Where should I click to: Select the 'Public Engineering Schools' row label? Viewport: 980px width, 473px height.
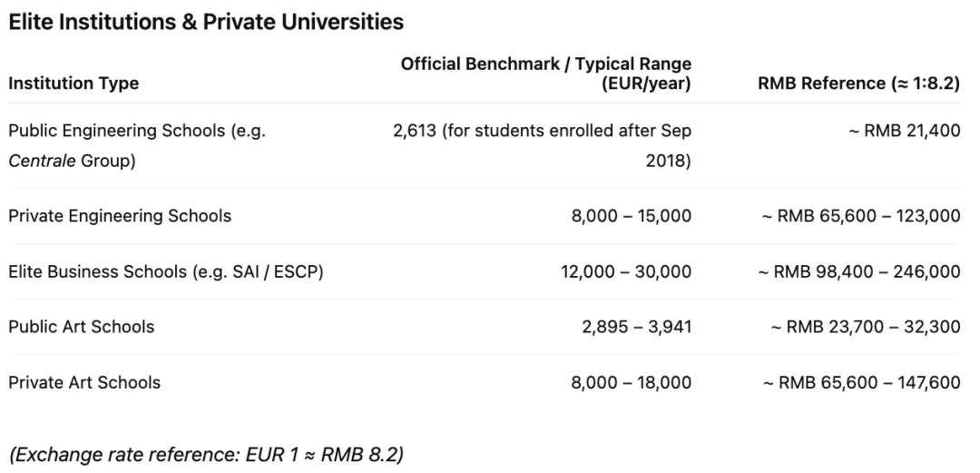[x=136, y=131]
